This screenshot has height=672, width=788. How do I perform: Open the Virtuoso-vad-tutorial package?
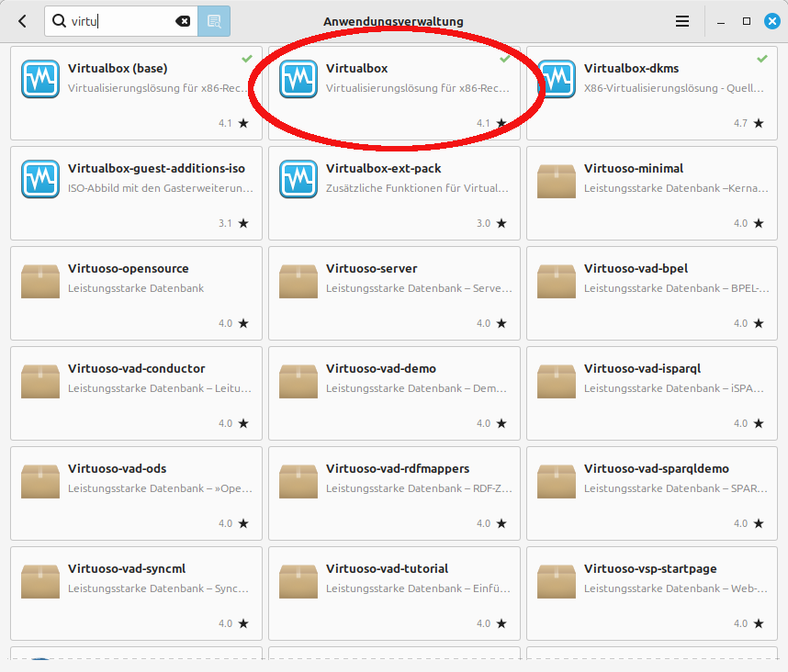(394, 592)
